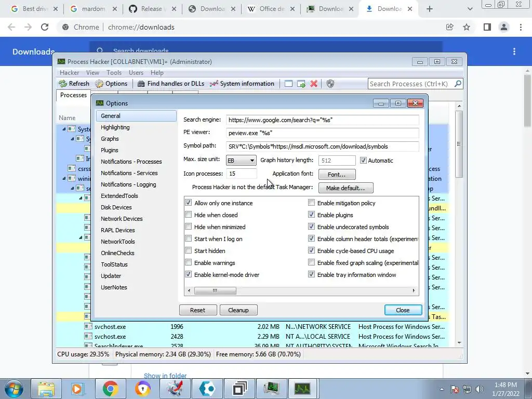This screenshot has height=399, width=532.
Task: Click the Find handles or DLLs binoculars icon
Action: tap(141, 84)
